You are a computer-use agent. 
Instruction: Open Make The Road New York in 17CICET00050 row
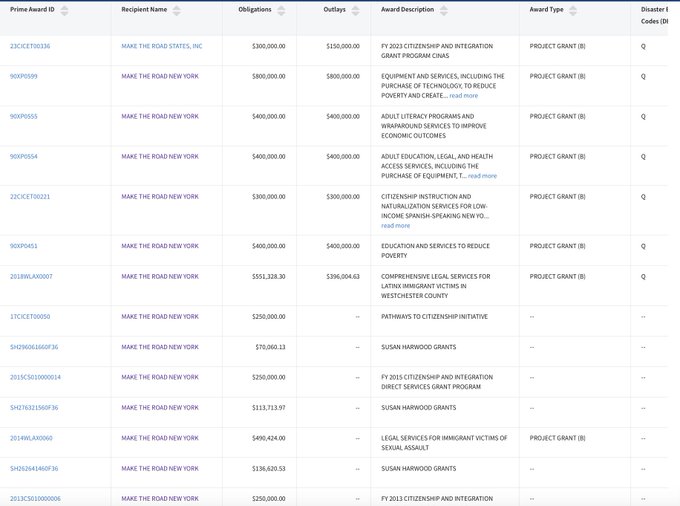point(160,317)
